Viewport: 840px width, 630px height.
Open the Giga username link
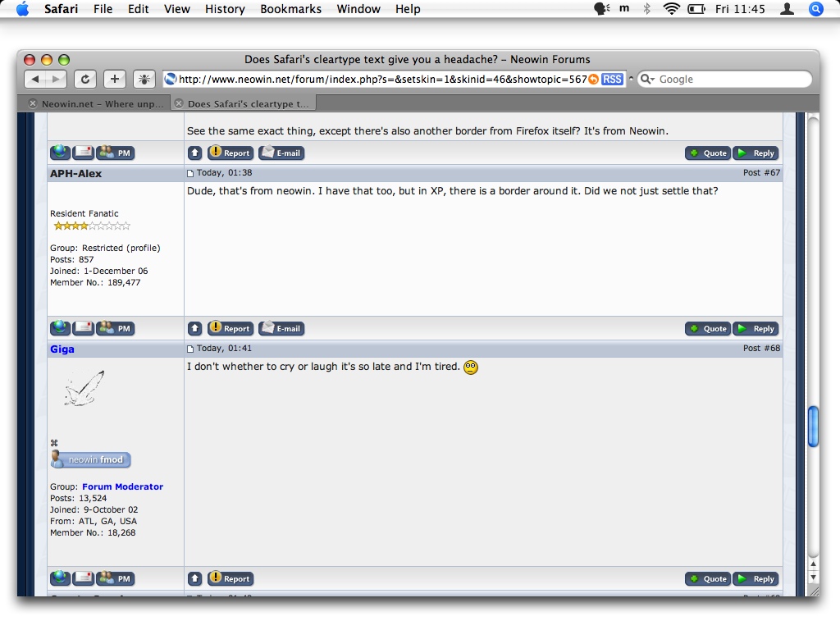[x=62, y=349]
